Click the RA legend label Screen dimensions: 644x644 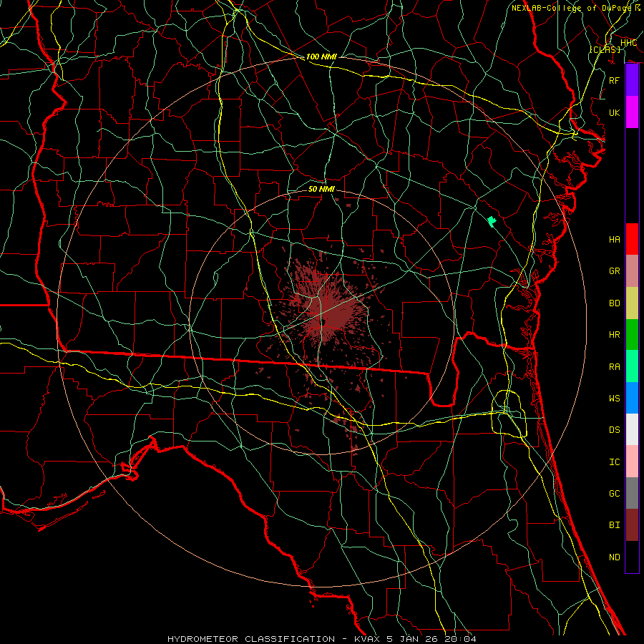click(615, 367)
